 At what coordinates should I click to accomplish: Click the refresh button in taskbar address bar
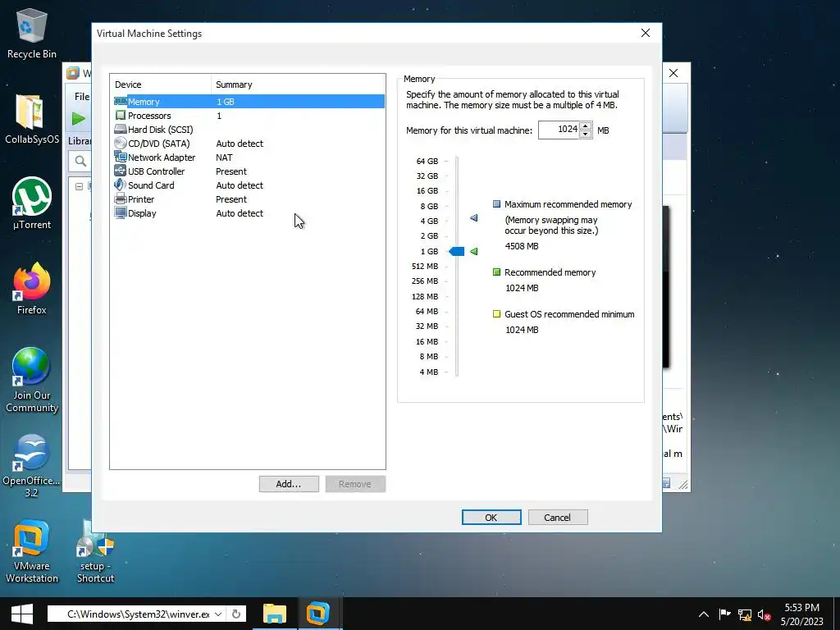click(236, 614)
